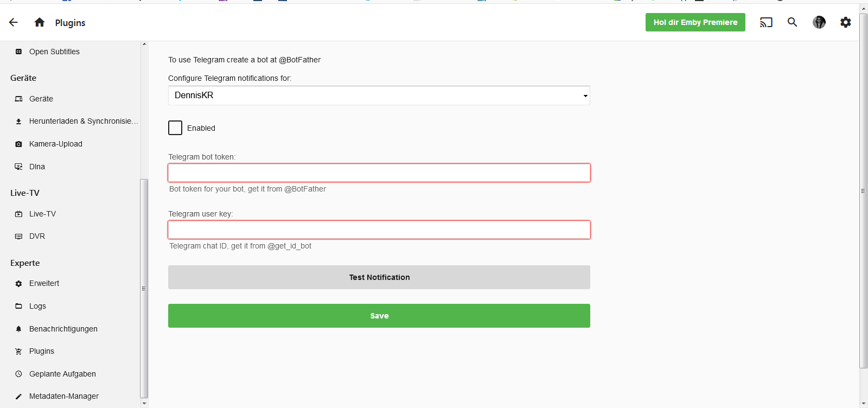Viewport: 868px width, 408px height.
Task: Click the Geräte devices icon
Action: click(x=18, y=99)
